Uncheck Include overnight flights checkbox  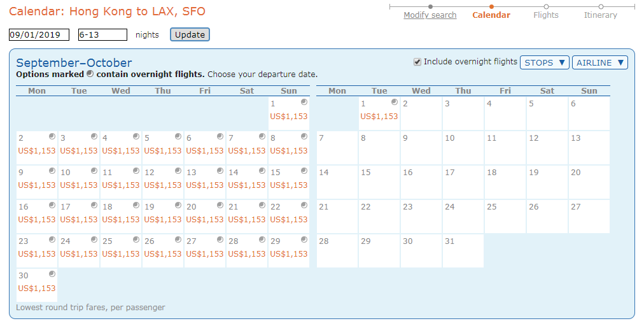tap(417, 62)
